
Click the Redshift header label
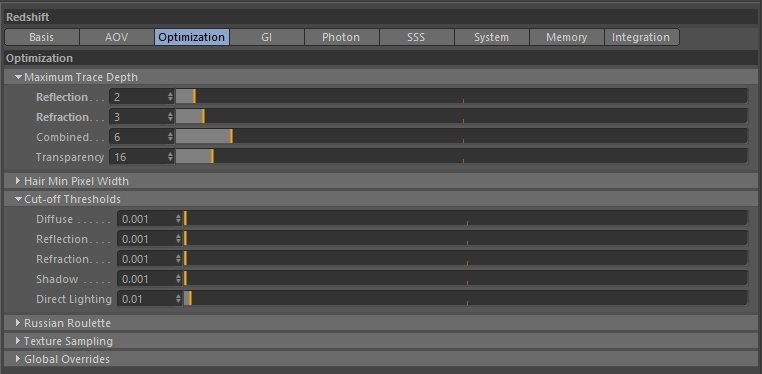point(28,17)
